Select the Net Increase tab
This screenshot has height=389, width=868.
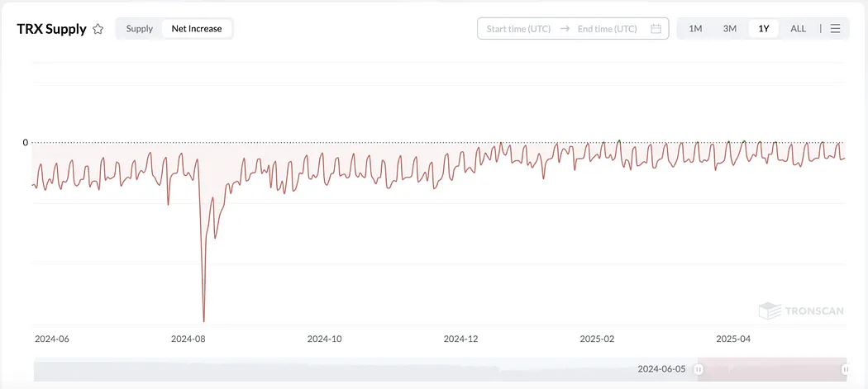click(197, 29)
